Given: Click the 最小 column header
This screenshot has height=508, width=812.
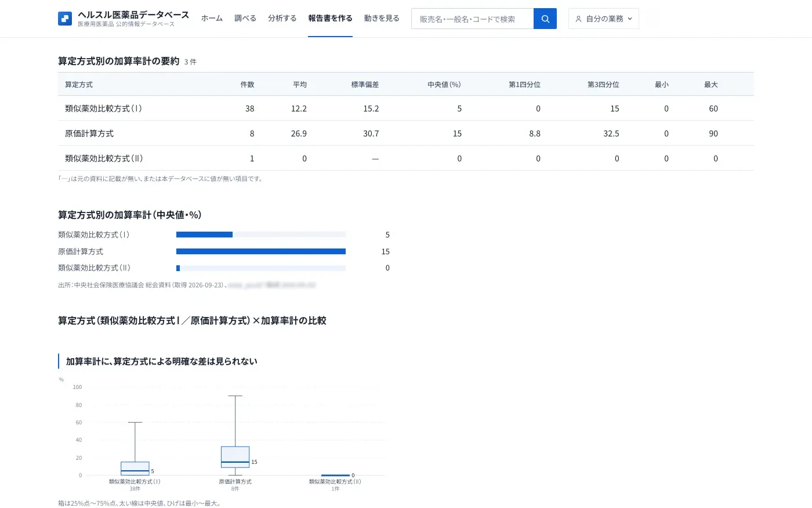Looking at the screenshot, I should [x=662, y=85].
